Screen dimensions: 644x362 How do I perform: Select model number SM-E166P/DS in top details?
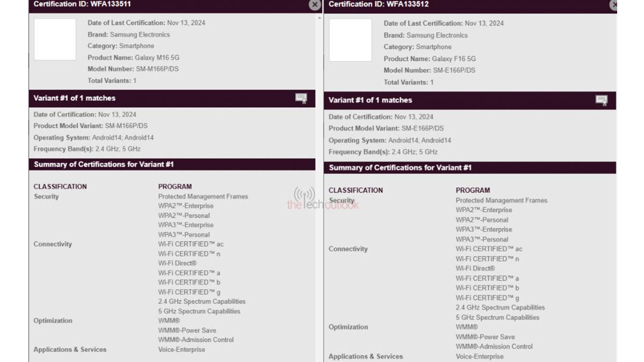click(x=456, y=70)
